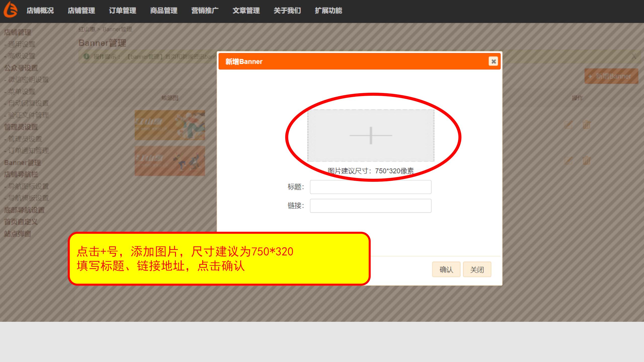The height and width of the screenshot is (362, 644).
Task: Focus the 链接 input field
Action: [x=371, y=206]
